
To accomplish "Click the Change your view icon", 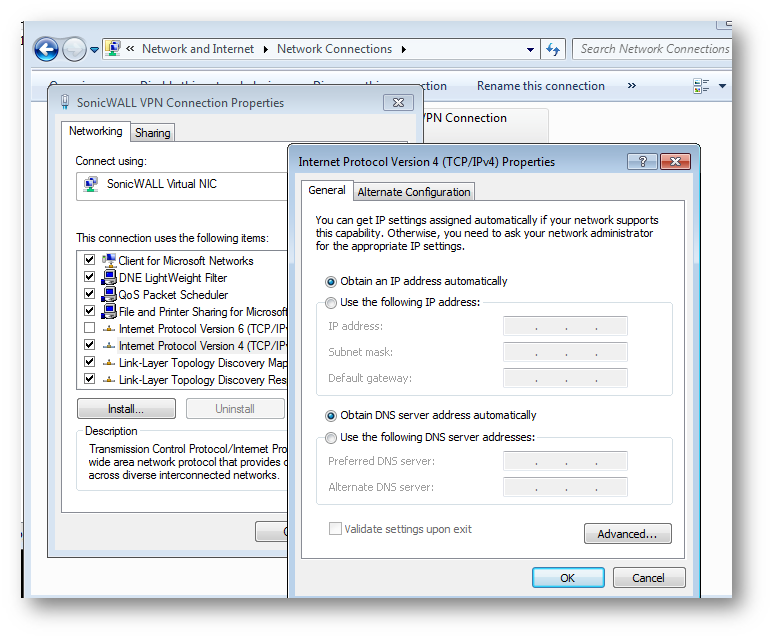I will (701, 86).
